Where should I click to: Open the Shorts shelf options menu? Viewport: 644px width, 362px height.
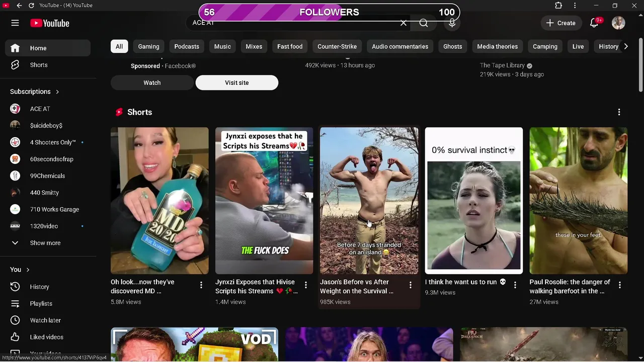619,112
